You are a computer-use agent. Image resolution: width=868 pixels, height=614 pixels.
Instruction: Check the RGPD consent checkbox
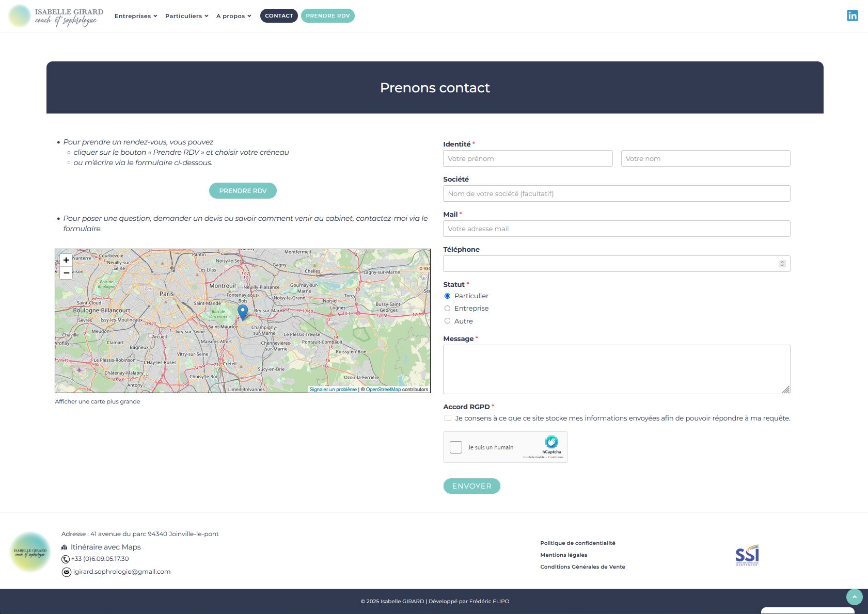click(448, 418)
